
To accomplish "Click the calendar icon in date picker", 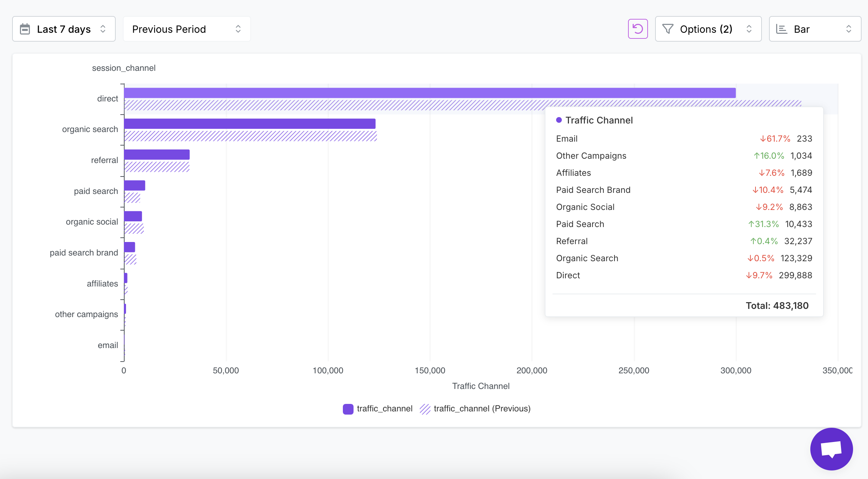I will pos(25,29).
